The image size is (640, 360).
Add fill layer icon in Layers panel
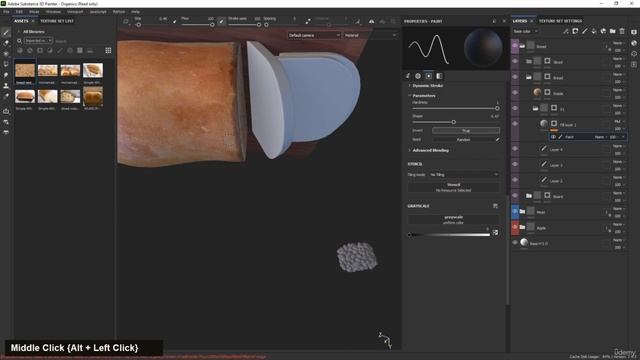(594, 31)
